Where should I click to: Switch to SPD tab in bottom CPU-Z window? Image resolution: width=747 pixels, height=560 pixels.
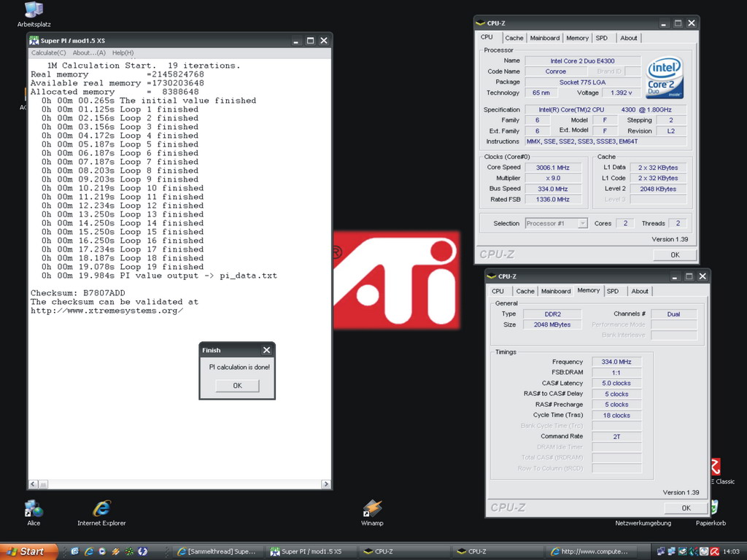(x=613, y=292)
